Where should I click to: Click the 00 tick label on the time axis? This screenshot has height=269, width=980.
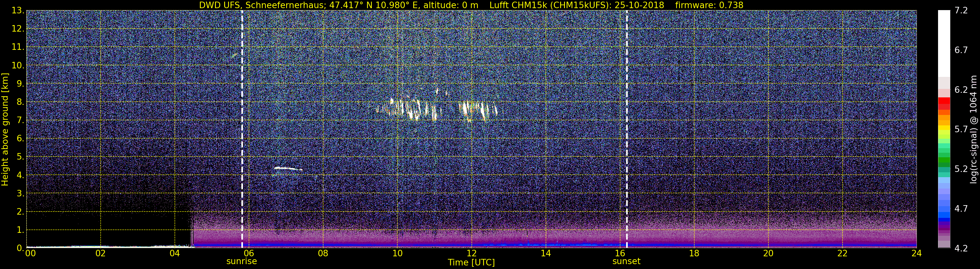[x=30, y=254]
